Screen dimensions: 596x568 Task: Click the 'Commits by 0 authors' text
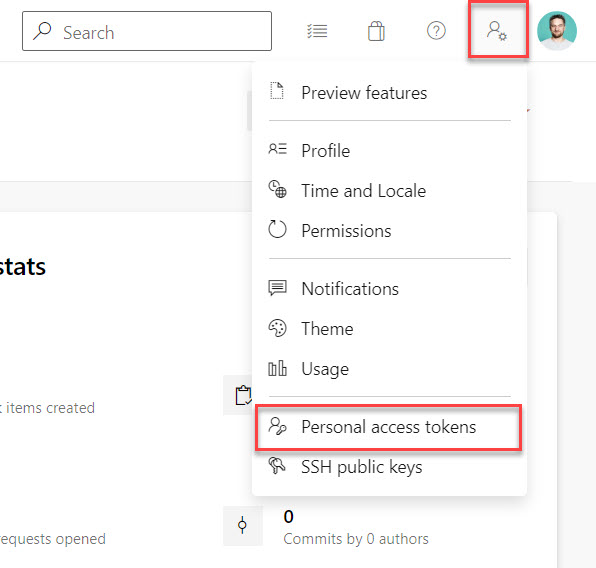(x=356, y=539)
